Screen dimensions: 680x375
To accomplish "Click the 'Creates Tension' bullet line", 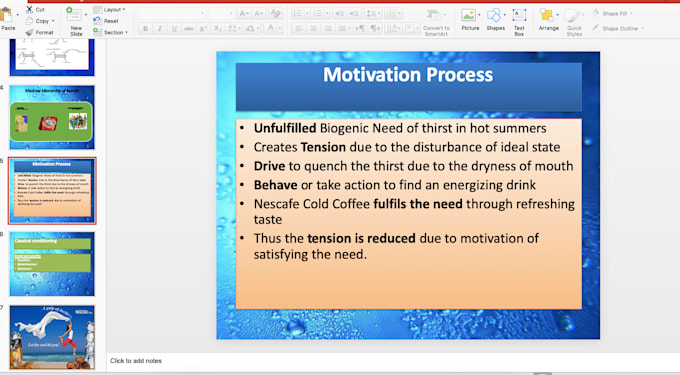I will (407, 147).
